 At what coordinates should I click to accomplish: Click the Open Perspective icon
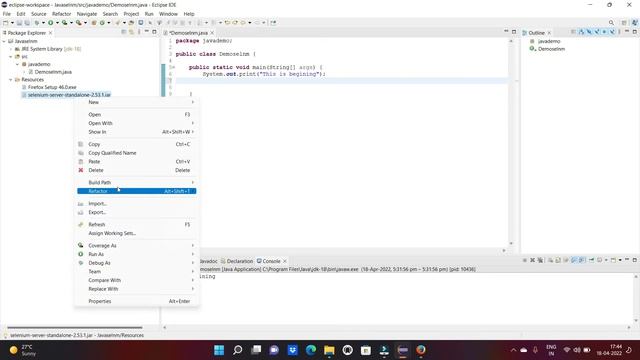(x=624, y=23)
